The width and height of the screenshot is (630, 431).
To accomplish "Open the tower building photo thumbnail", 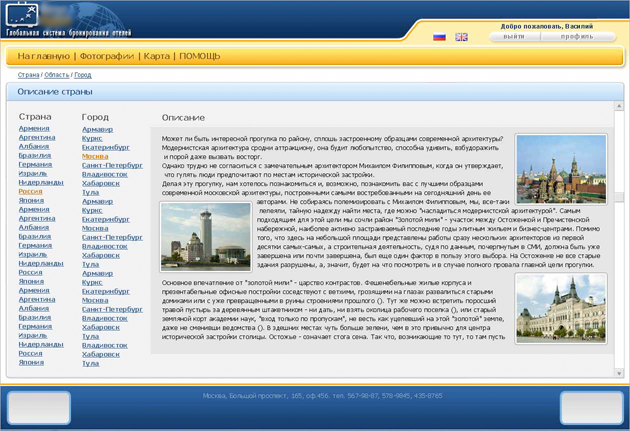I will coord(206,236).
